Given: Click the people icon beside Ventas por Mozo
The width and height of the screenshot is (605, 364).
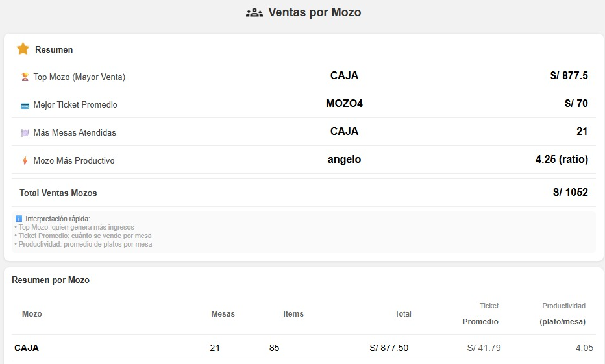Looking at the screenshot, I should click(x=254, y=12).
